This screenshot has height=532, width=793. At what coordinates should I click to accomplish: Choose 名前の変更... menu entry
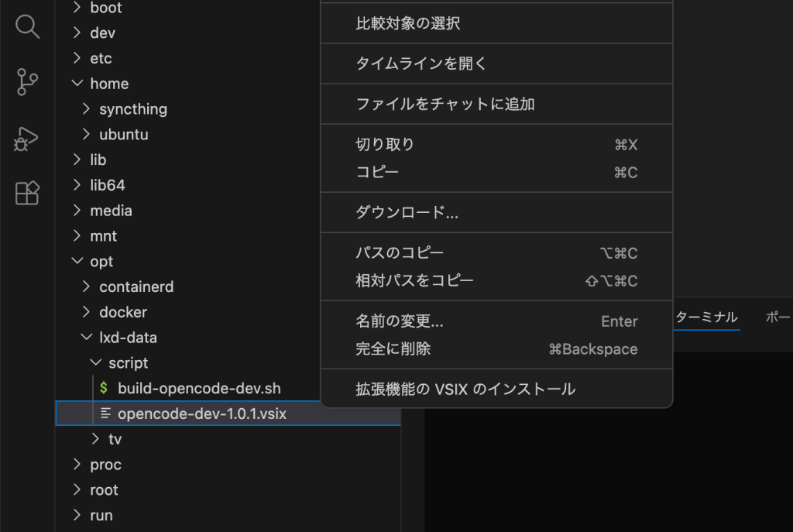(399, 321)
